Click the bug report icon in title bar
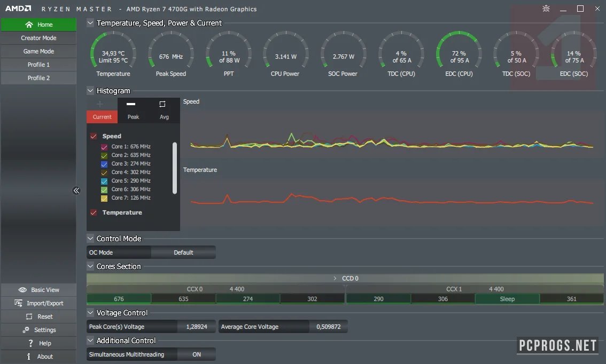 pos(546,9)
